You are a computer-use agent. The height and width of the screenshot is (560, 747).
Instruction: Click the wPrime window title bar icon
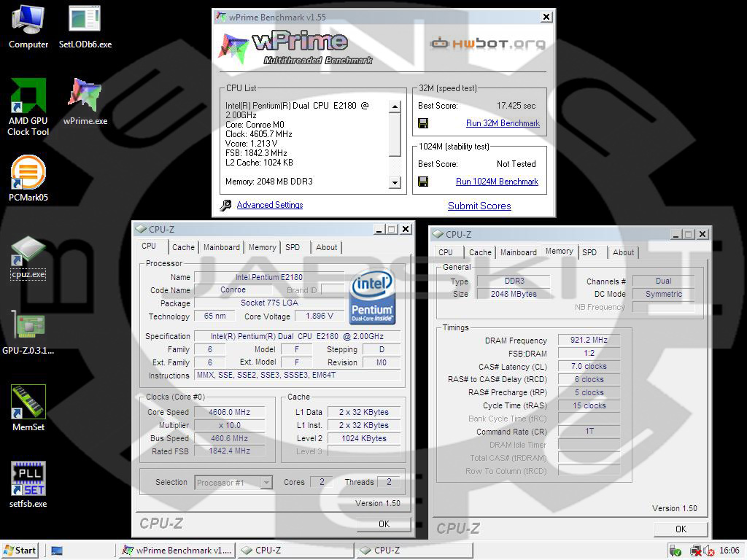tap(221, 17)
